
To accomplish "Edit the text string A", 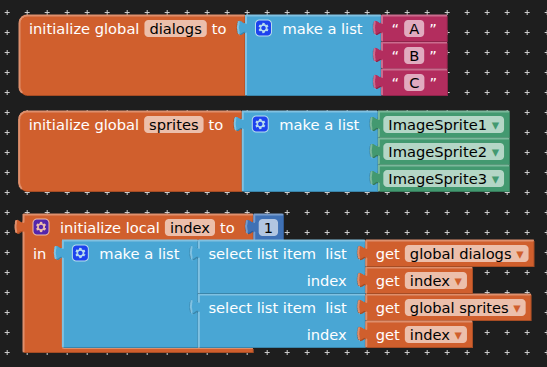I will tap(414, 29).
